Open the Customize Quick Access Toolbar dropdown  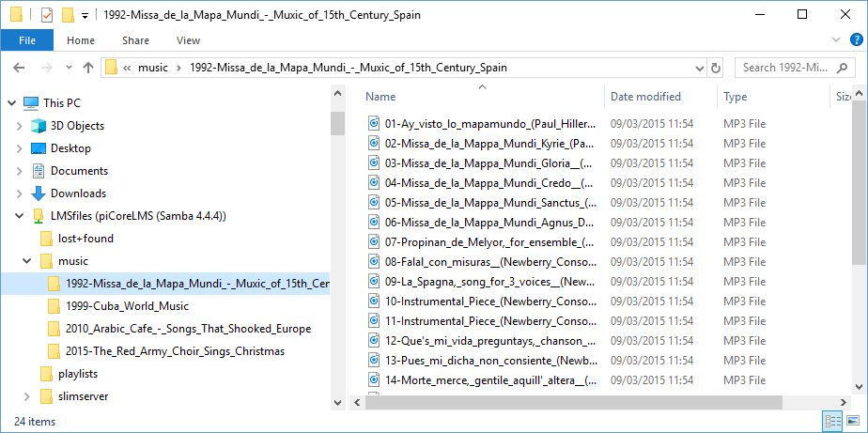point(85,16)
